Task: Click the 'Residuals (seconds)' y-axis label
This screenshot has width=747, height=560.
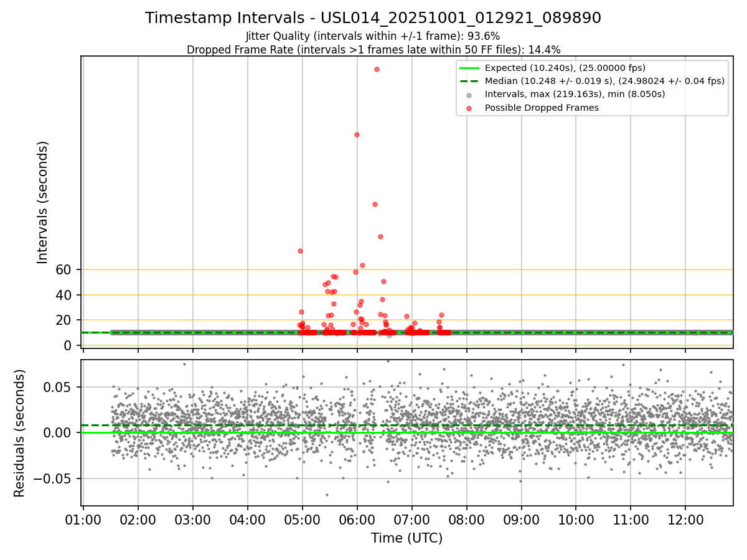Action: tap(20, 433)
